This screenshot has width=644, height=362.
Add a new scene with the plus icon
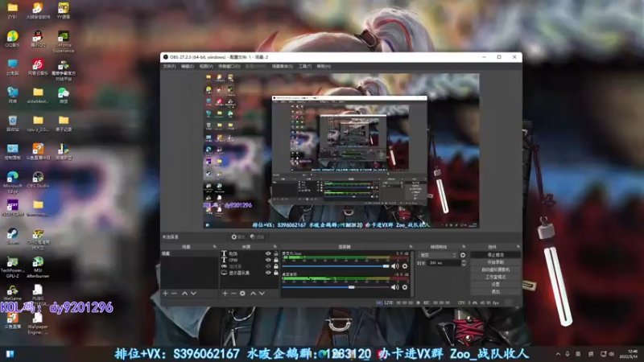[166, 294]
